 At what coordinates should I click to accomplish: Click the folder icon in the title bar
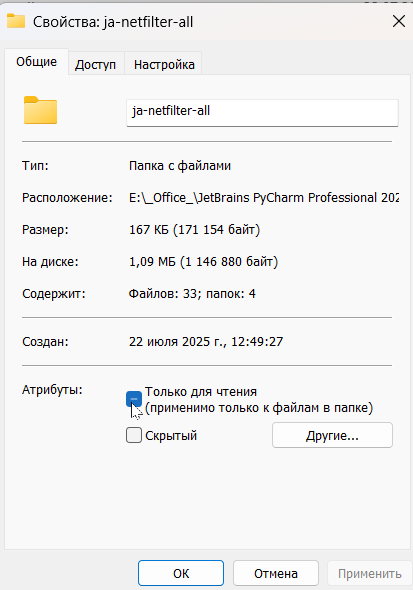click(x=16, y=21)
